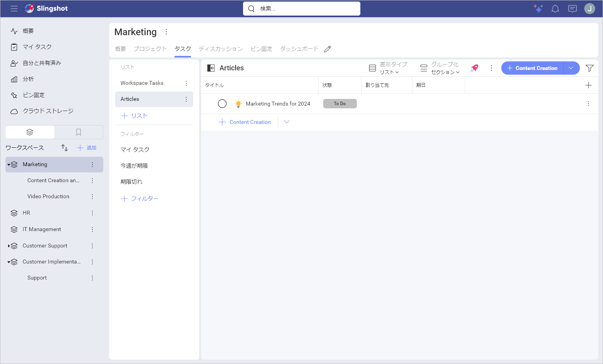The width and height of the screenshot is (603, 364).
Task: Open options for IT Management workspace
Action: click(92, 230)
